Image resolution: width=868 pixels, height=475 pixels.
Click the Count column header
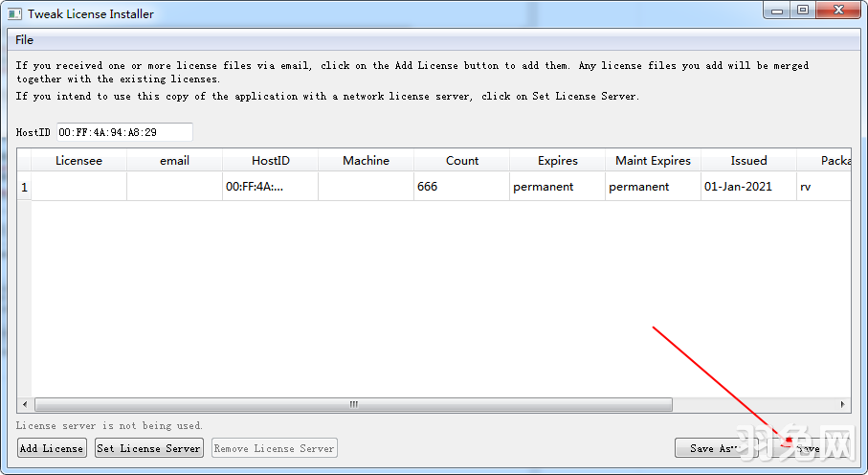461,161
